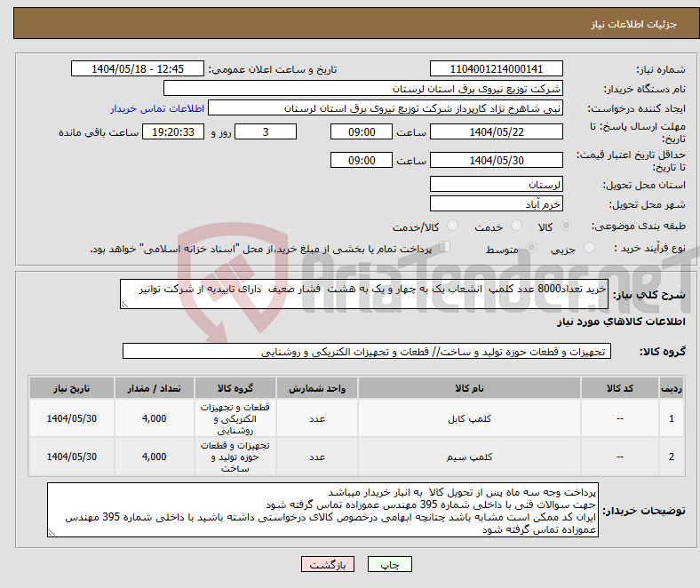
Task: Click the نام کالا column header
Action: coord(469,388)
